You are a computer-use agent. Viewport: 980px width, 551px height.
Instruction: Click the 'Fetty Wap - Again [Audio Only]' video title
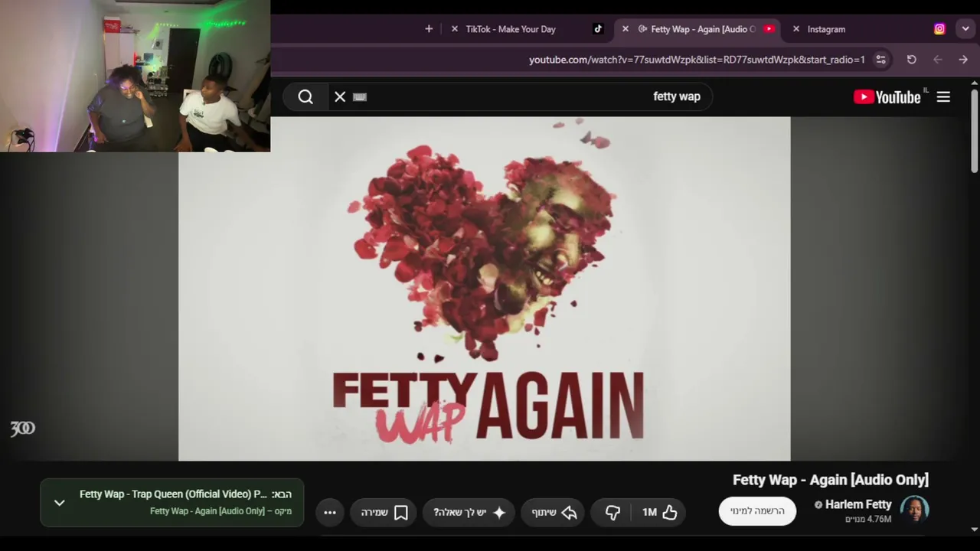click(831, 480)
